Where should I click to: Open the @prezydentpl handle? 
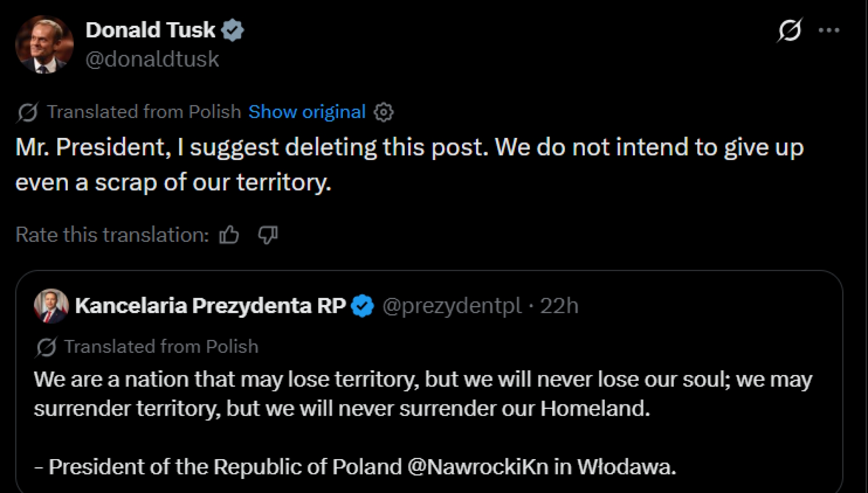[x=452, y=306]
